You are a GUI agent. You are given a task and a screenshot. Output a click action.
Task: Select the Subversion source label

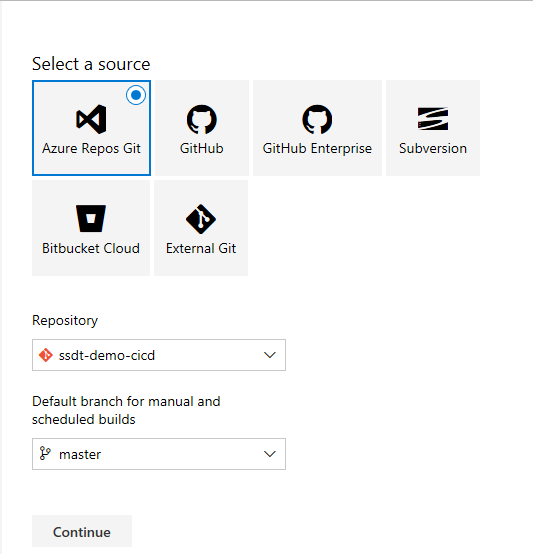pos(433,148)
